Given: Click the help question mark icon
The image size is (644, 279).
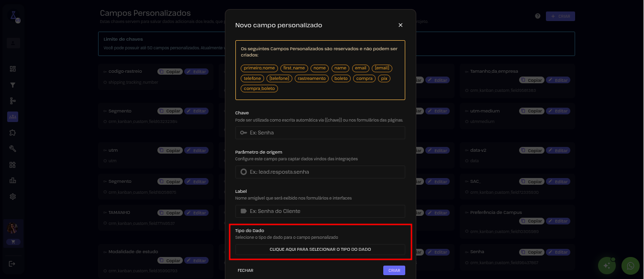Looking at the screenshot, I should (x=538, y=16).
